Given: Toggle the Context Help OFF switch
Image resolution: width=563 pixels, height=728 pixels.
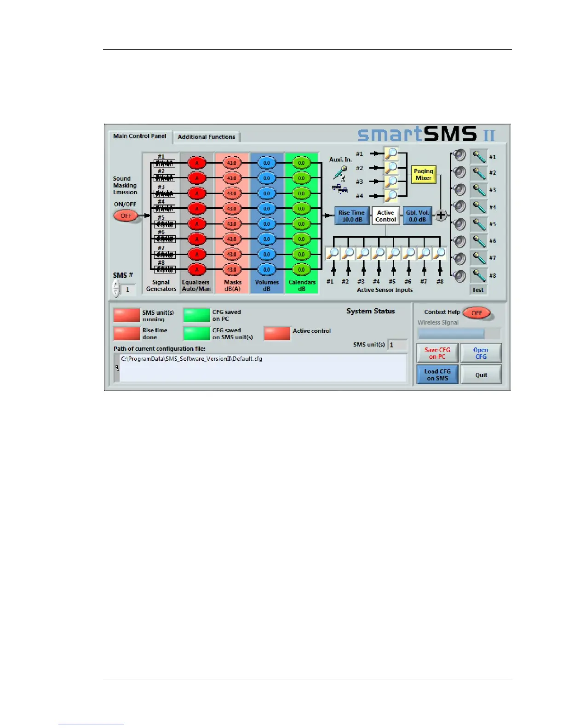Looking at the screenshot, I should pyautogui.click(x=477, y=313).
